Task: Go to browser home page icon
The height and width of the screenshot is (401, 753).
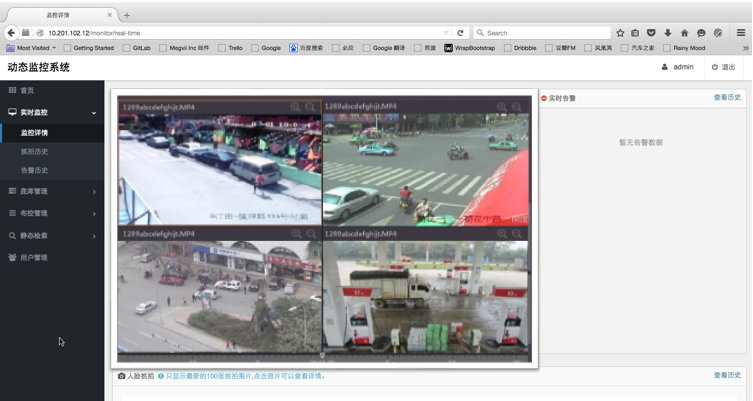Action: click(684, 33)
